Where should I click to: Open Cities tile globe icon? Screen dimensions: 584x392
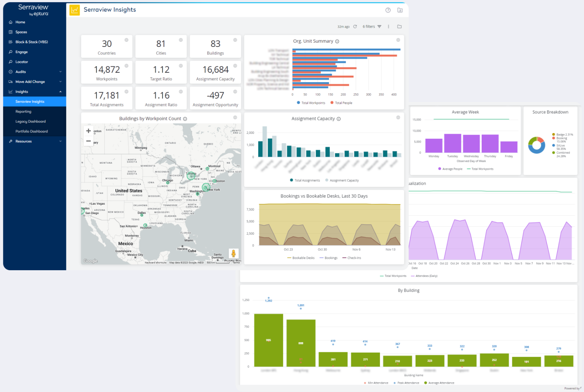coord(181,40)
